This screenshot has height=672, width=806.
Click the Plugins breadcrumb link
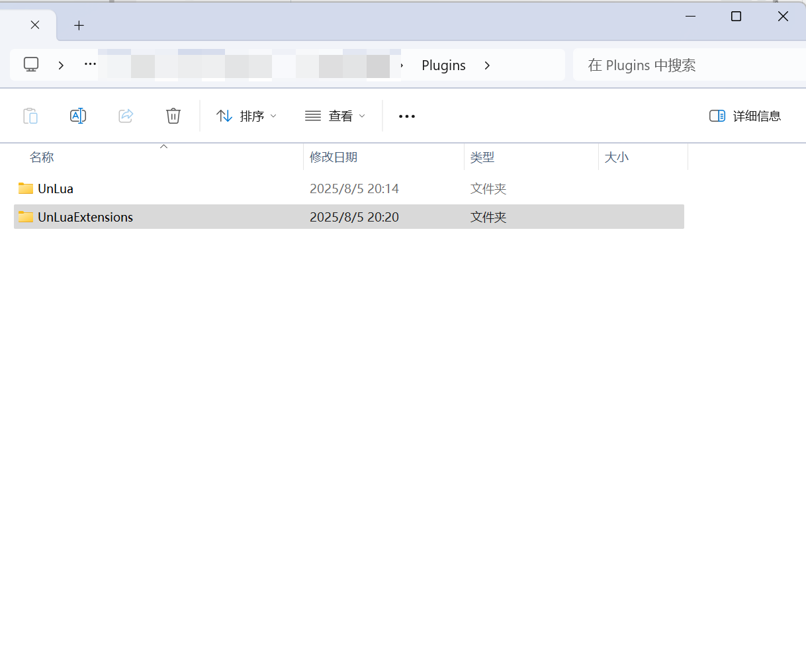pyautogui.click(x=443, y=65)
